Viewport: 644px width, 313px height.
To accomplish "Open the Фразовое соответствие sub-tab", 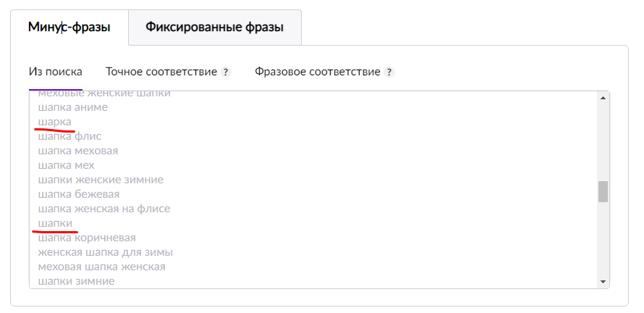I will tap(318, 72).
